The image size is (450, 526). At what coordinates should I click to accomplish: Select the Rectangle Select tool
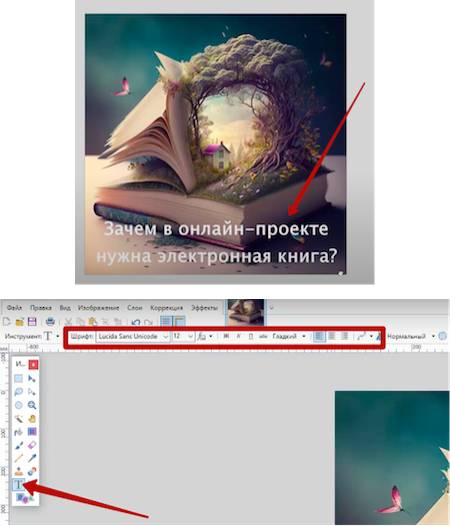pos(18,378)
